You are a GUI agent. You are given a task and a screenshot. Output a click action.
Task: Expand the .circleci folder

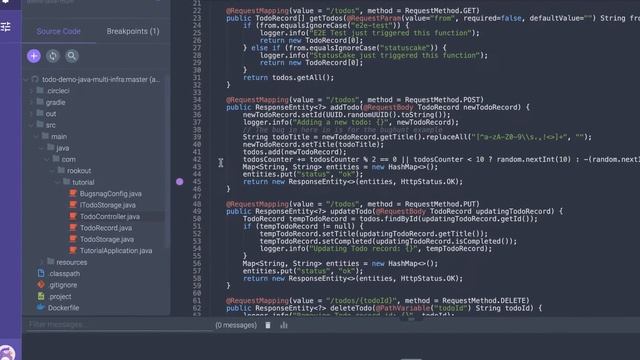click(x=32, y=91)
